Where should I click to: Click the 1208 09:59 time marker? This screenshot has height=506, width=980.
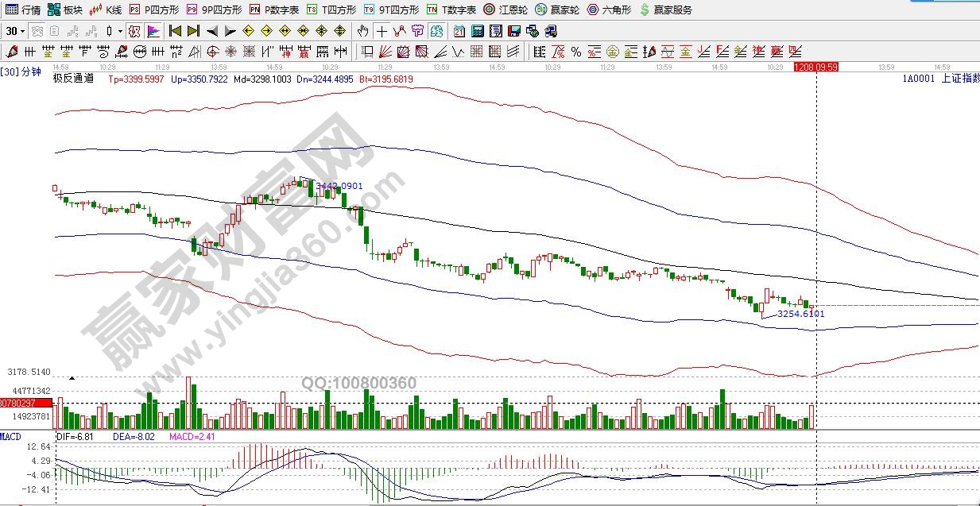tap(815, 68)
